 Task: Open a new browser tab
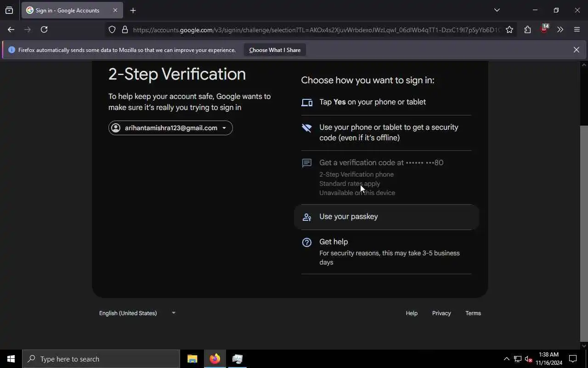133,10
